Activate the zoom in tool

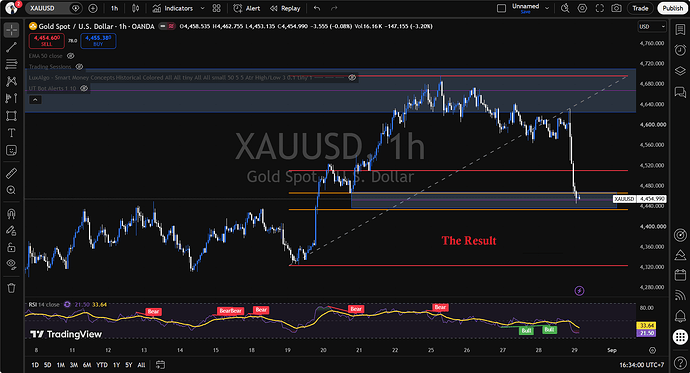pyautogui.click(x=11, y=190)
